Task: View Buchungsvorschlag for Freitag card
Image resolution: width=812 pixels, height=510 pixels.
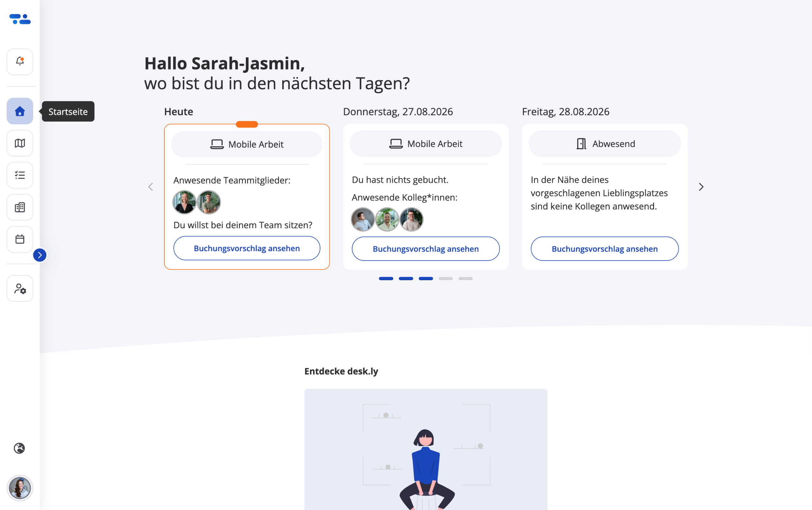Action: coord(605,249)
